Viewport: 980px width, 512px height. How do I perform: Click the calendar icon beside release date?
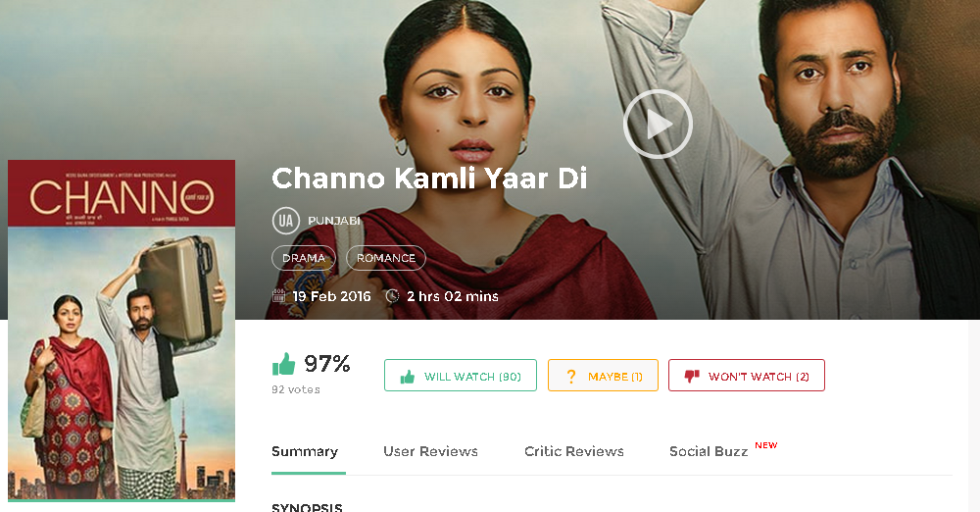[x=278, y=296]
